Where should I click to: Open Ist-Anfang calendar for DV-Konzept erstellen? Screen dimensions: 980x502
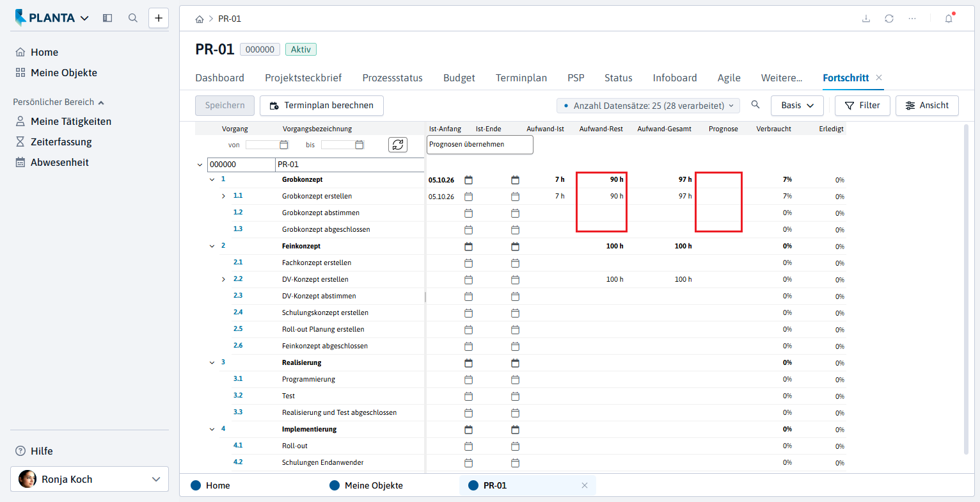point(468,279)
